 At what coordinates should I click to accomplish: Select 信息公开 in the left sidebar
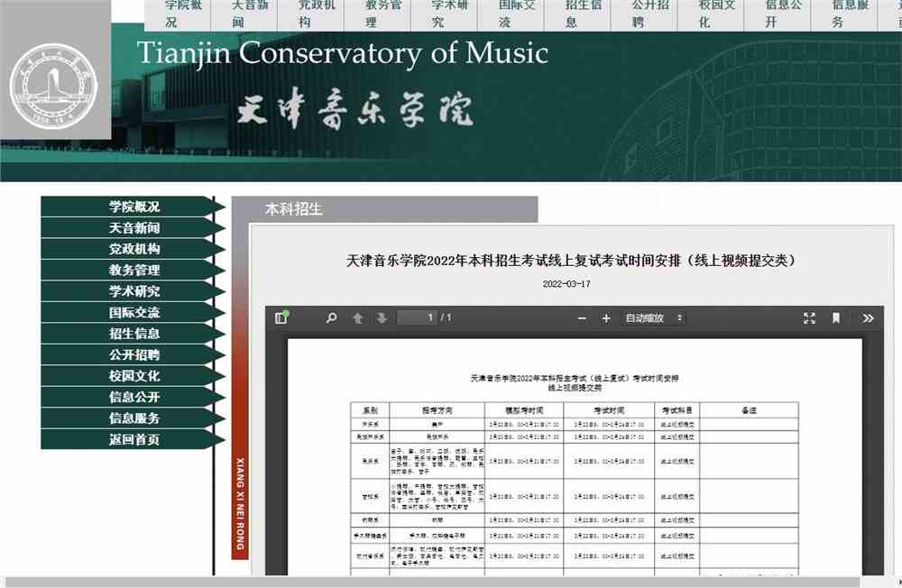pyautogui.click(x=133, y=397)
